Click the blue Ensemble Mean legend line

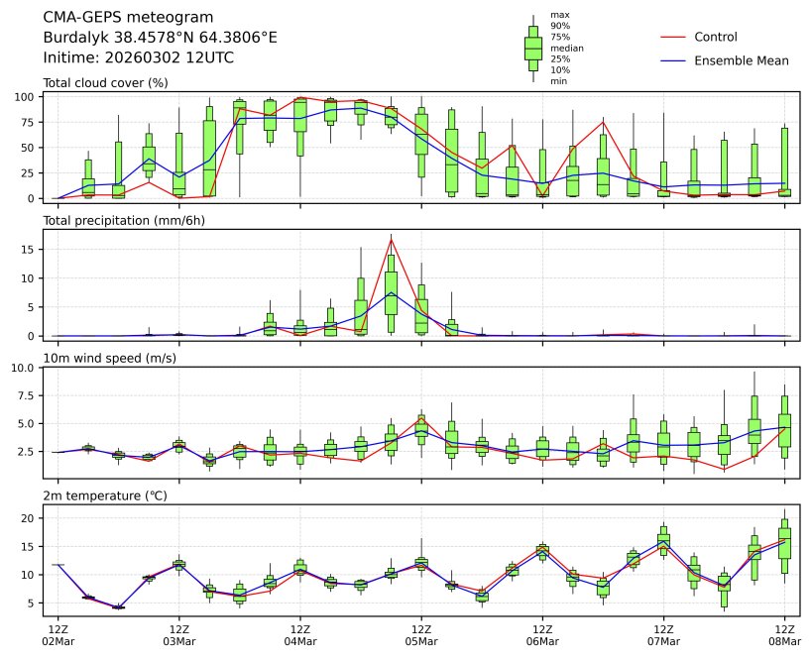pyautogui.click(x=672, y=61)
